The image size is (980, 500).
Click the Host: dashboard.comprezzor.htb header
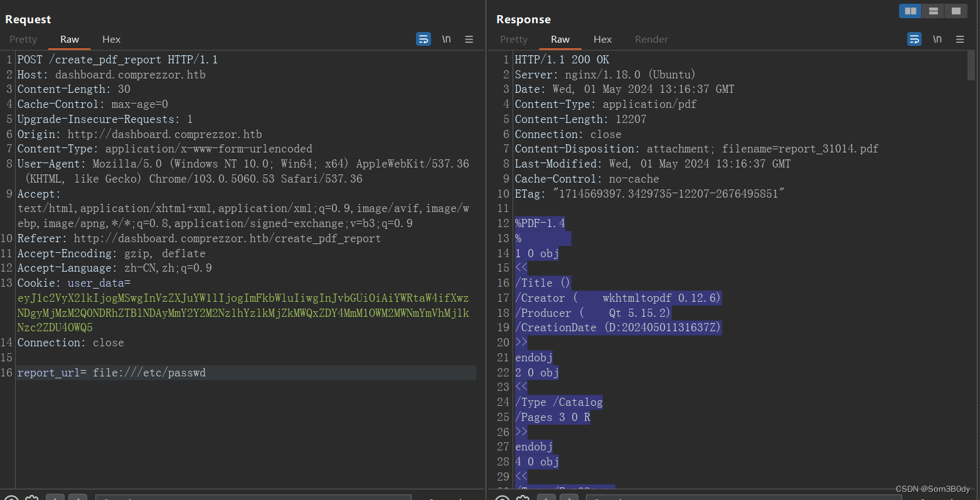(x=111, y=75)
